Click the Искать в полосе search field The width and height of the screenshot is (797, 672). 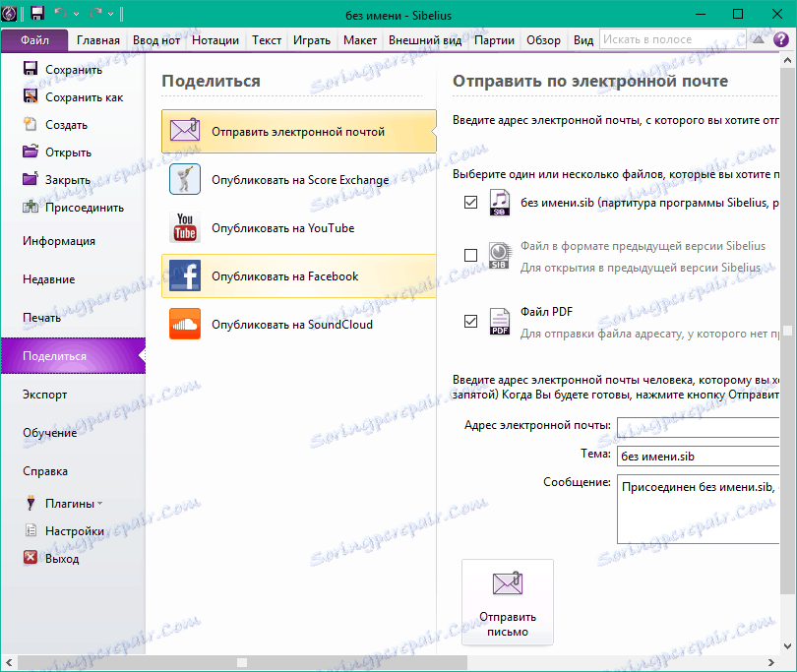tap(672, 39)
